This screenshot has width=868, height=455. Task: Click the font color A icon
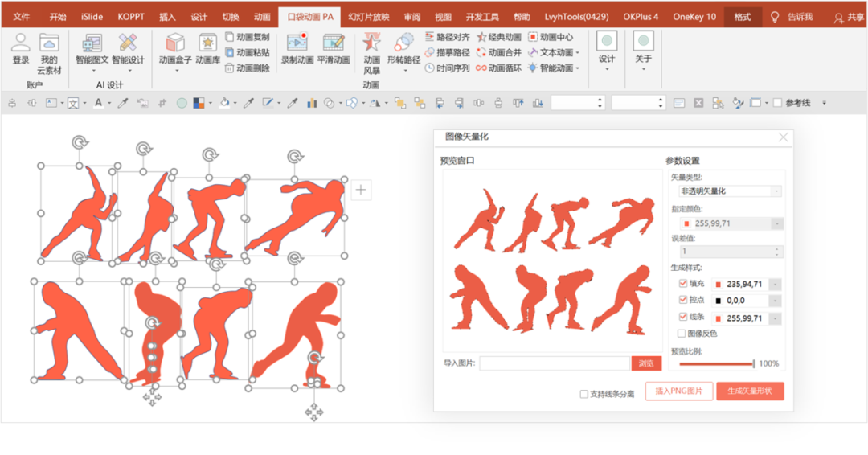[x=99, y=103]
